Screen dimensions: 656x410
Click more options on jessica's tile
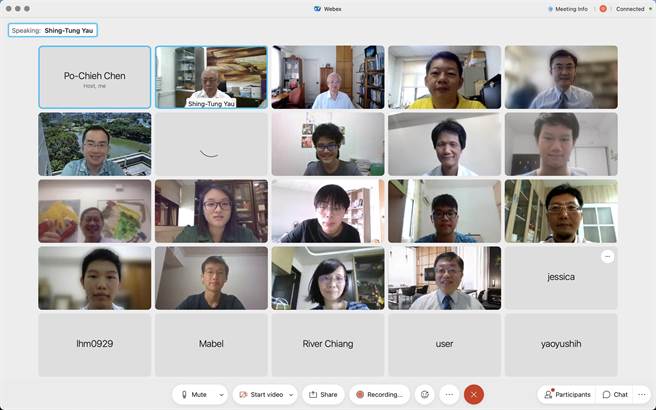(x=607, y=257)
